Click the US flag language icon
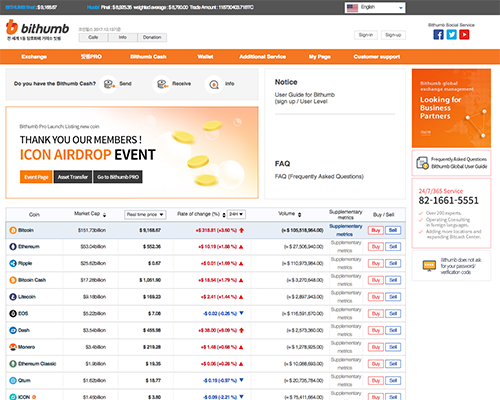The width and height of the screenshot is (500, 400). pos(352,7)
